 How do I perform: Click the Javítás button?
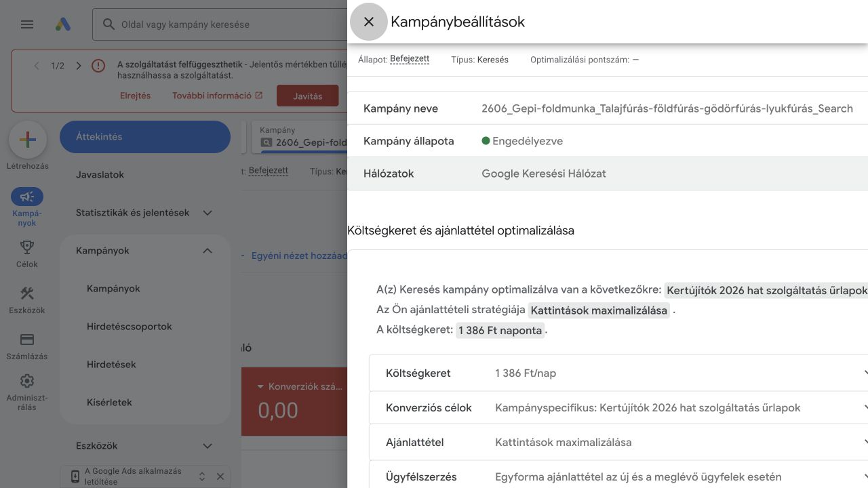coord(307,96)
